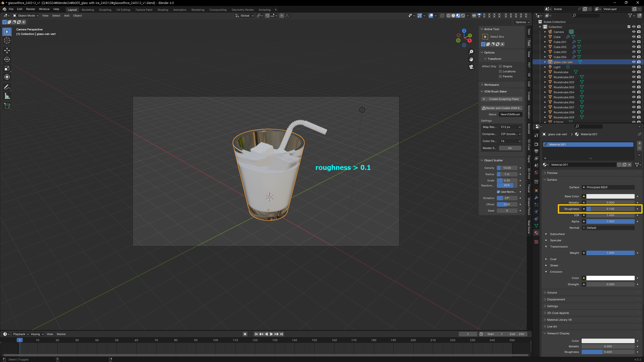Click the viewport pan hand icon
The width and height of the screenshot is (644, 362).
pyautogui.click(x=471, y=59)
